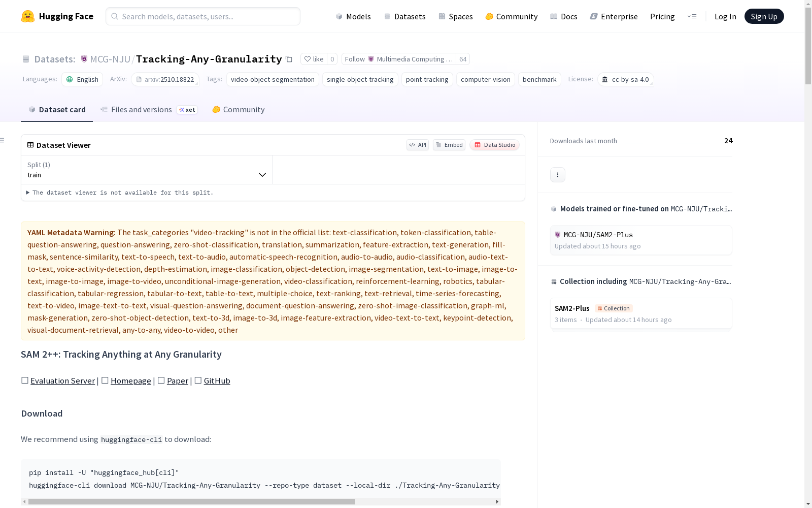Open the Homepage link

131,380
